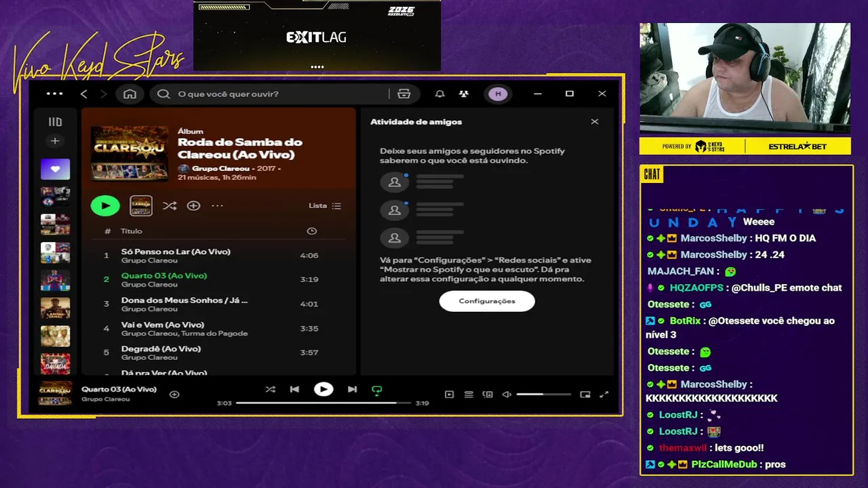Open the Spotify three-dots main menu

54,94
